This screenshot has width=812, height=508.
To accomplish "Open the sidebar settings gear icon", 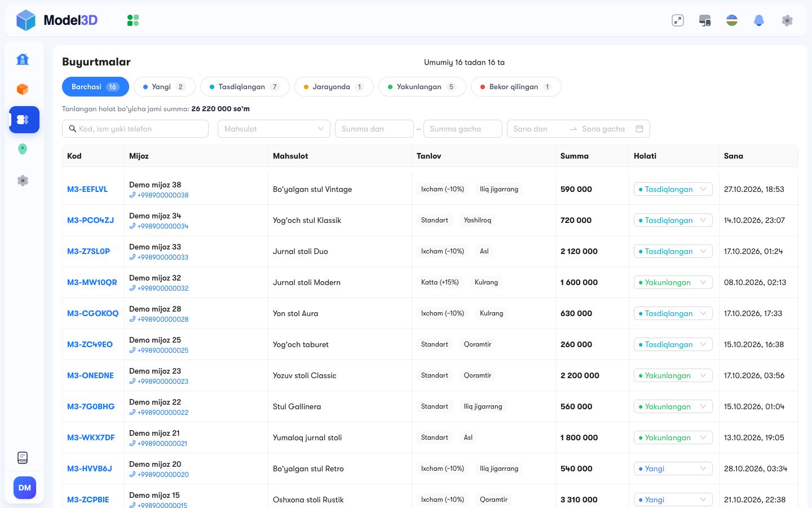I will click(23, 181).
